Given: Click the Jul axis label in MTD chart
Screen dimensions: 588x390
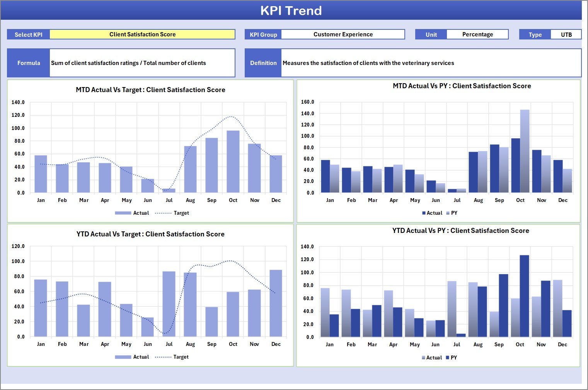Looking at the screenshot, I should click(169, 200).
